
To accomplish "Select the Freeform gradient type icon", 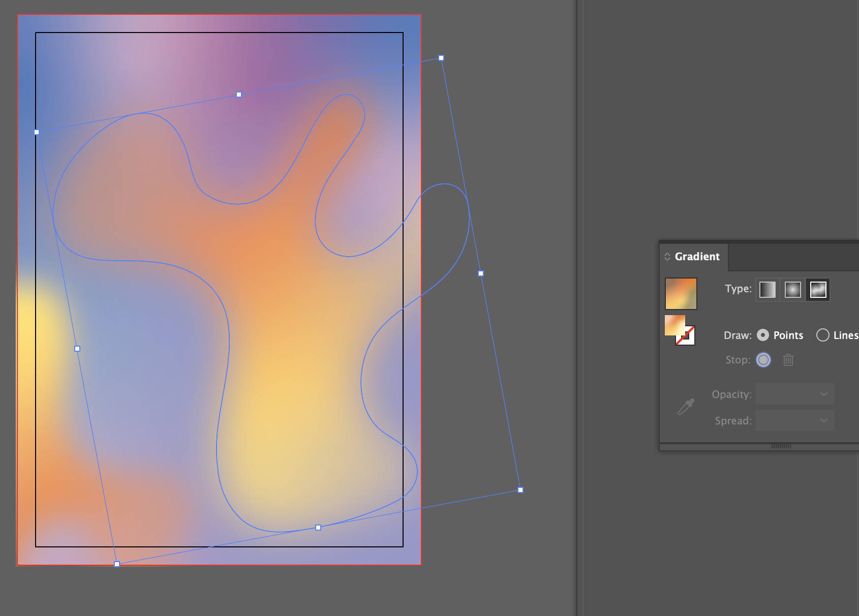I will pos(818,290).
